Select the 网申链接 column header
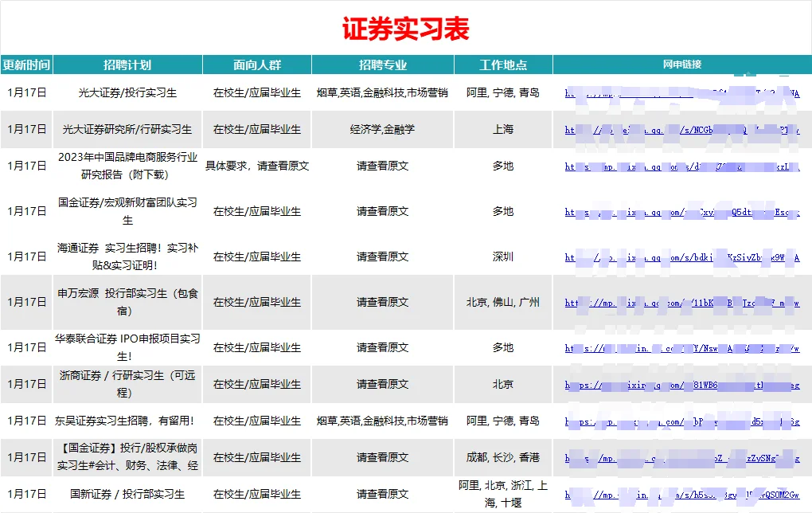This screenshot has width=812, height=513. click(x=682, y=65)
